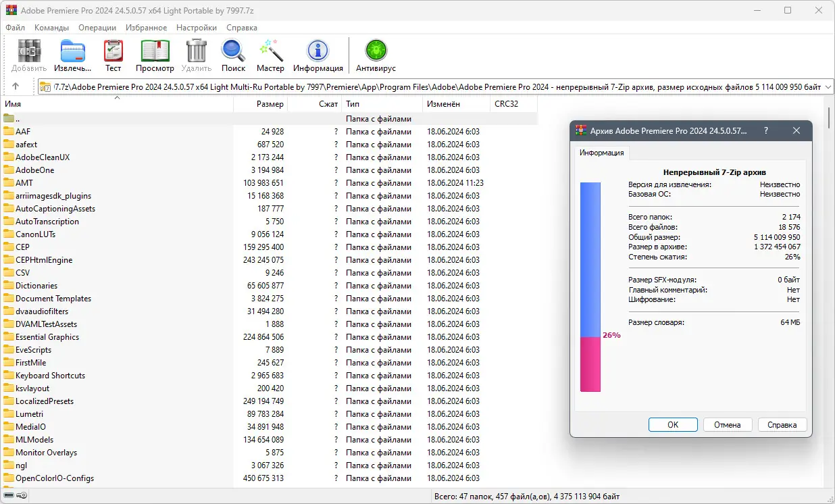Image resolution: width=835 pixels, height=504 pixels.
Task: Open the AdobeCleanUX folder
Action: tap(43, 157)
